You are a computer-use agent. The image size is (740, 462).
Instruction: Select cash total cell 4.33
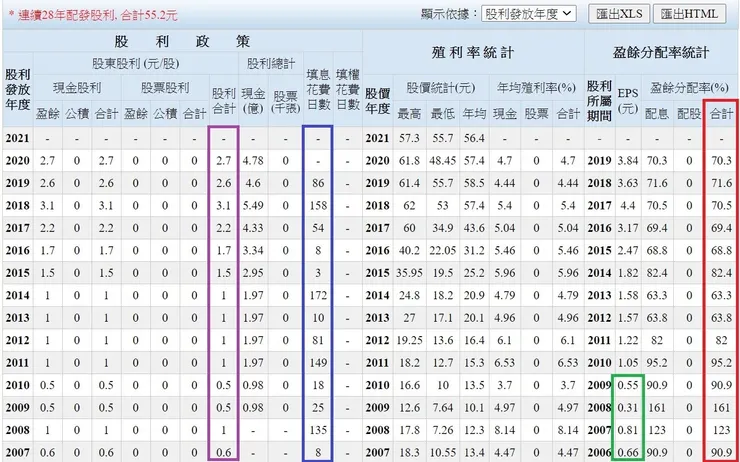point(253,228)
